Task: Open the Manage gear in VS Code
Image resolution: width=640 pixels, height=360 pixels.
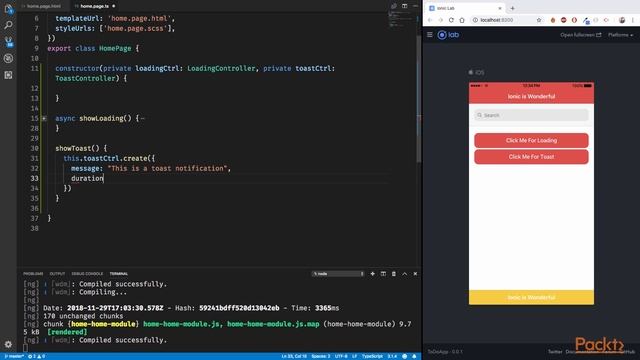Action: [x=8, y=344]
